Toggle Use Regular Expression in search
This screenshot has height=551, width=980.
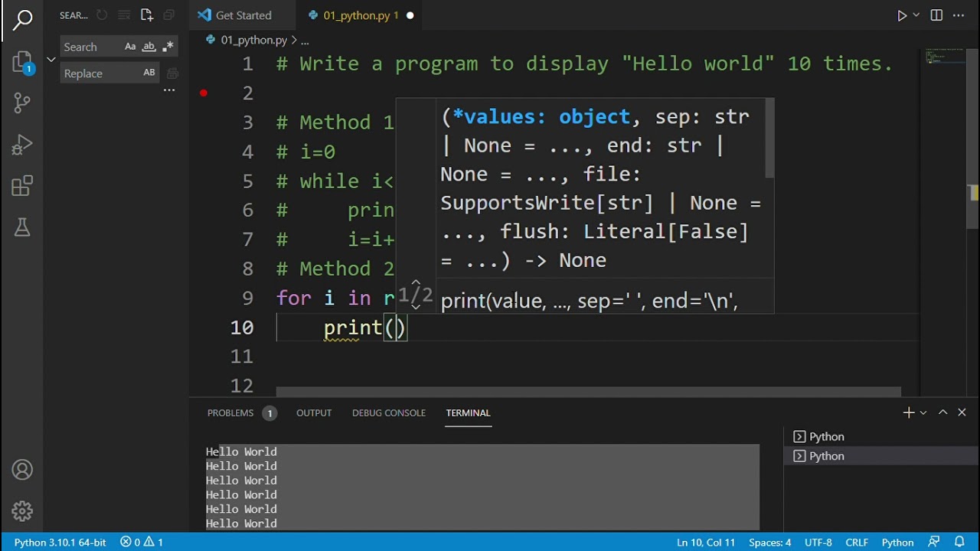tap(168, 47)
